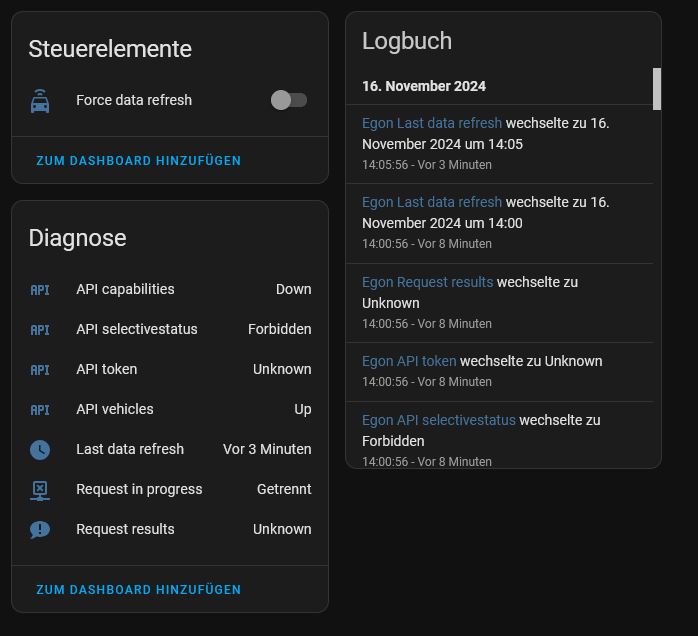
Task: Click the API selectivestatus icon
Action: [40, 330]
